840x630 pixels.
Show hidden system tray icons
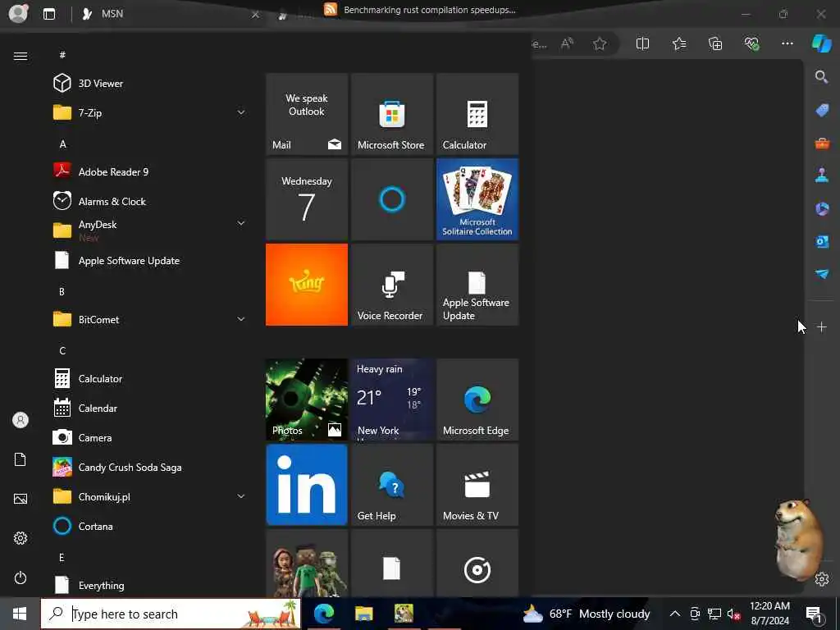point(675,614)
